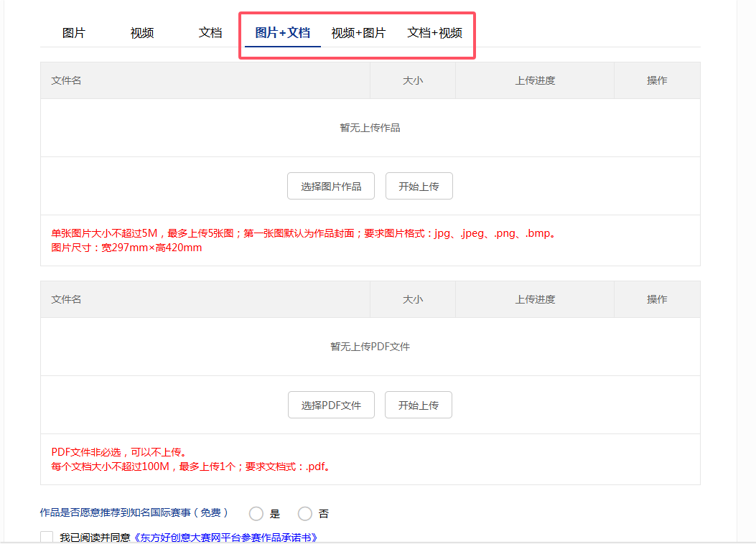Open the 文档 tab
The width and height of the screenshot is (756, 544).
coord(210,32)
